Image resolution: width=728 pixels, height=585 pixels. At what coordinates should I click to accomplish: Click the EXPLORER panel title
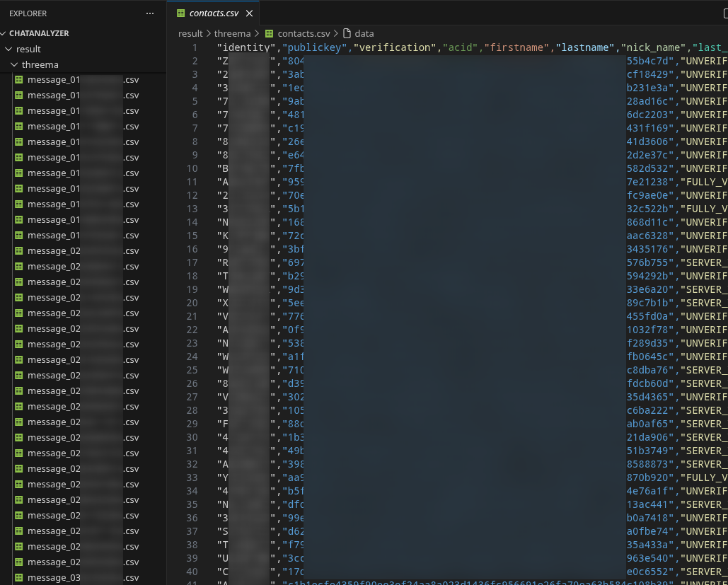coord(28,13)
